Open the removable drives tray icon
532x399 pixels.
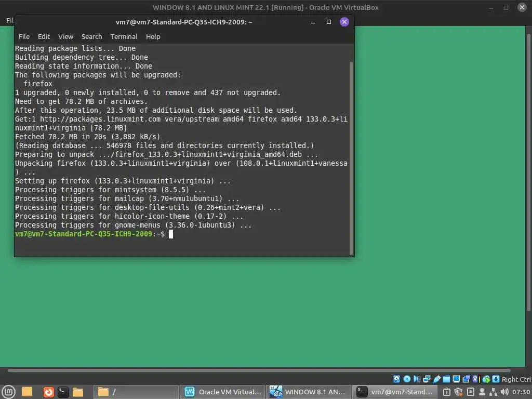click(x=471, y=392)
